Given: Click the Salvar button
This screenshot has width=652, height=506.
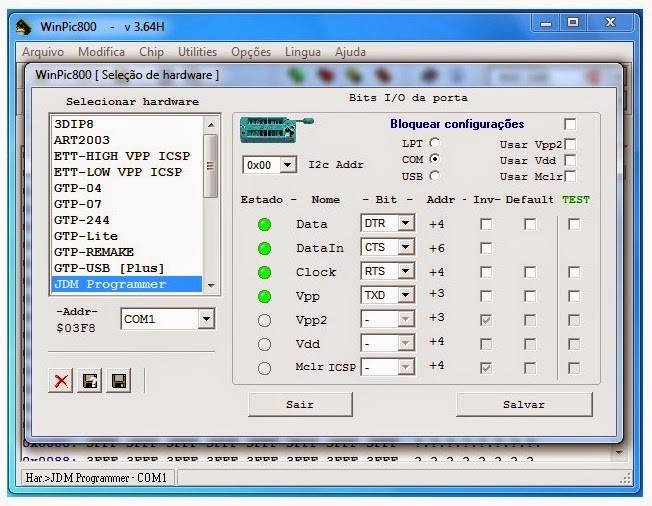Looking at the screenshot, I should pos(524,404).
